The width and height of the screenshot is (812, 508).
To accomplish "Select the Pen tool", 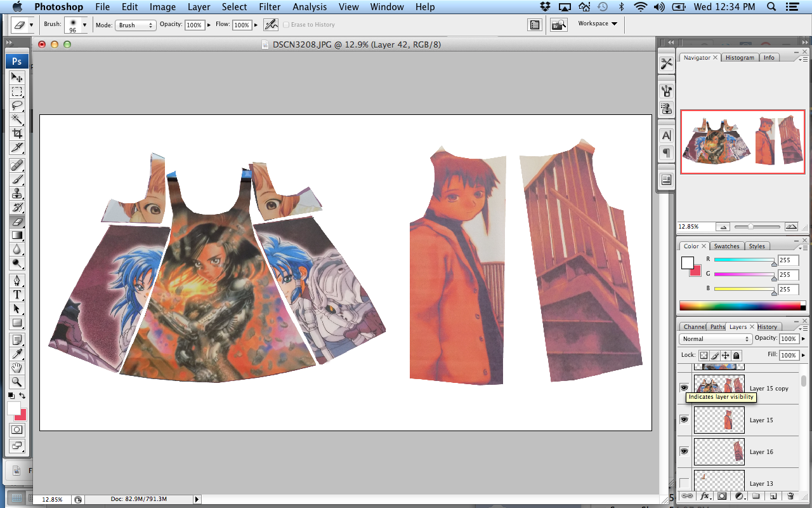I will pyautogui.click(x=17, y=281).
